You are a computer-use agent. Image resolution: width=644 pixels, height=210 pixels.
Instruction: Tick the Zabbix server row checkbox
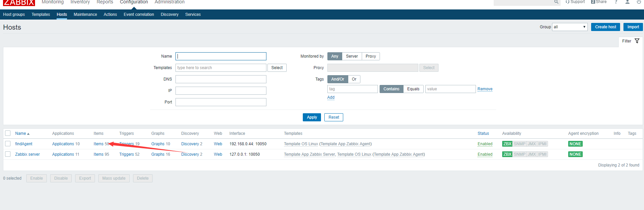[8, 154]
